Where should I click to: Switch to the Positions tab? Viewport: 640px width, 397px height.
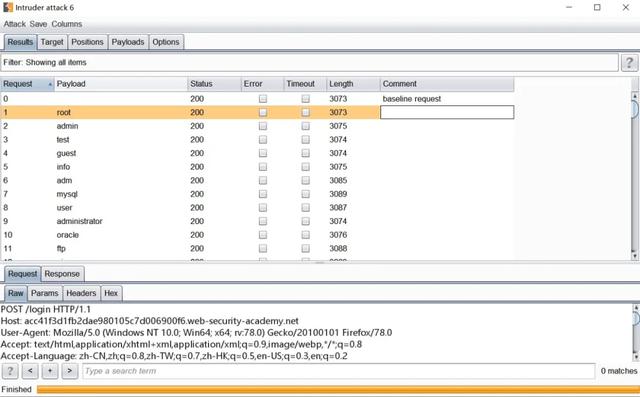coord(87,42)
